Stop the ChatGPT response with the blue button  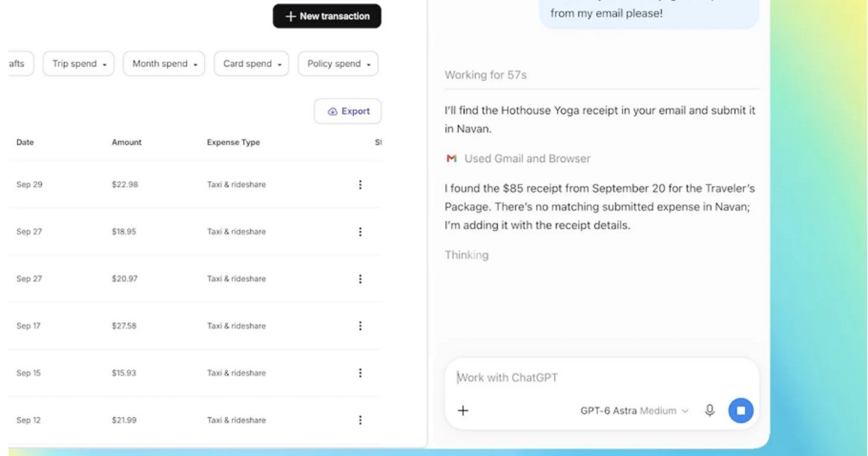click(740, 410)
